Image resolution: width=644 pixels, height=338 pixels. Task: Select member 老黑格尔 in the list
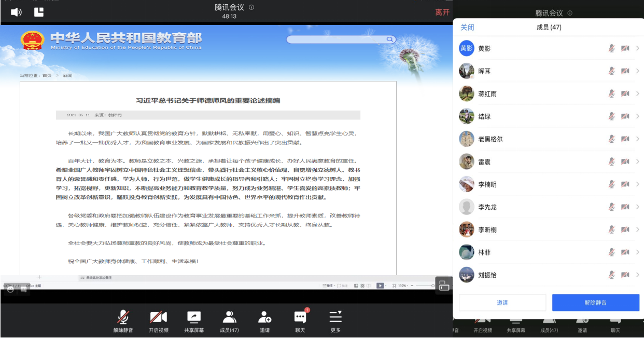pyautogui.click(x=490, y=139)
